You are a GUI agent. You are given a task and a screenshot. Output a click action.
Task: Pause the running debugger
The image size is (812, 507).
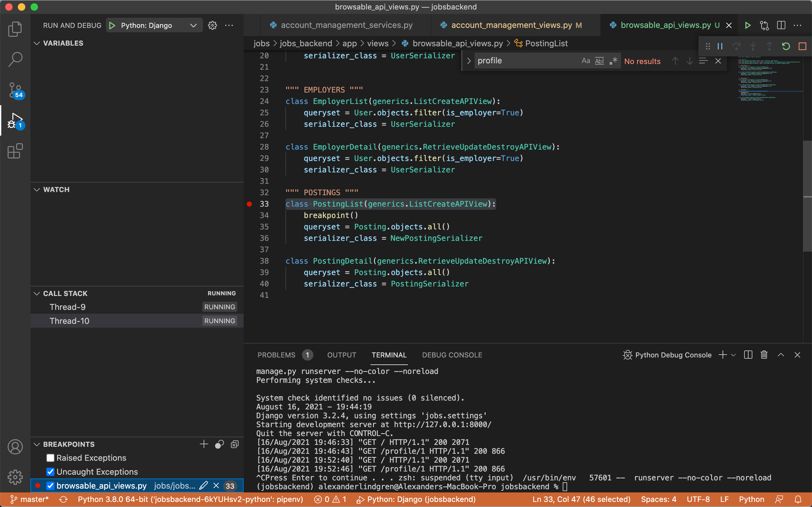(719, 46)
